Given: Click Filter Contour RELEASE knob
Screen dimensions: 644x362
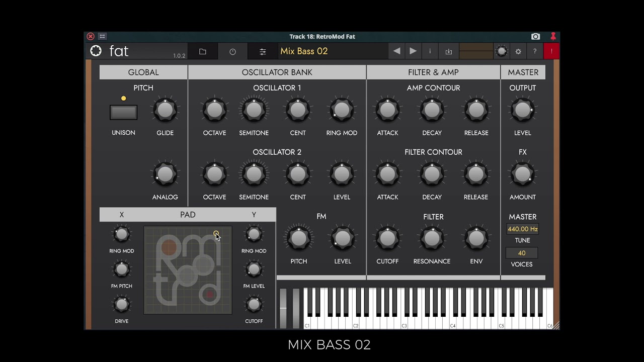Looking at the screenshot, I should click(476, 174).
